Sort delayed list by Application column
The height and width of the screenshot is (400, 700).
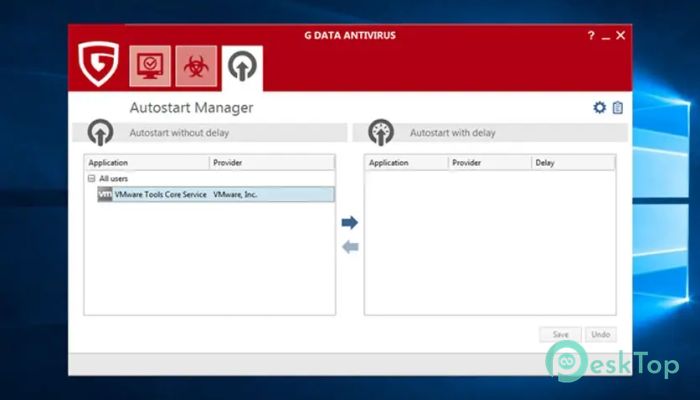pos(407,162)
